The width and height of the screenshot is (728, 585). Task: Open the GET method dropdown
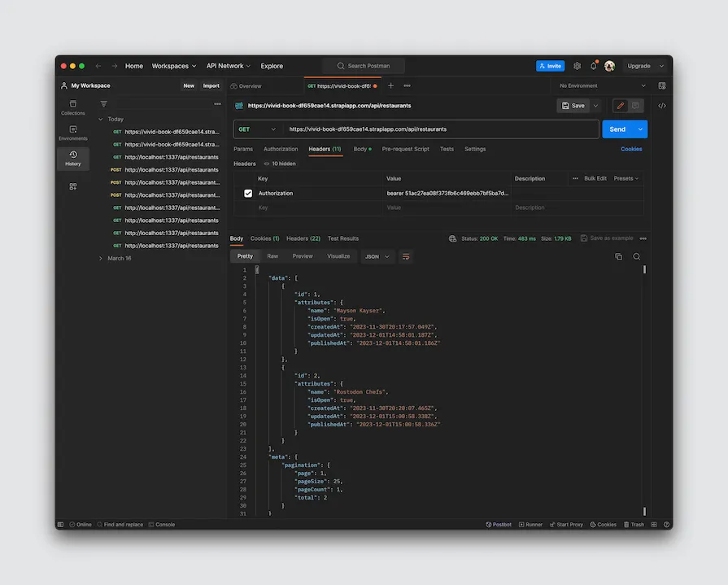pos(258,129)
